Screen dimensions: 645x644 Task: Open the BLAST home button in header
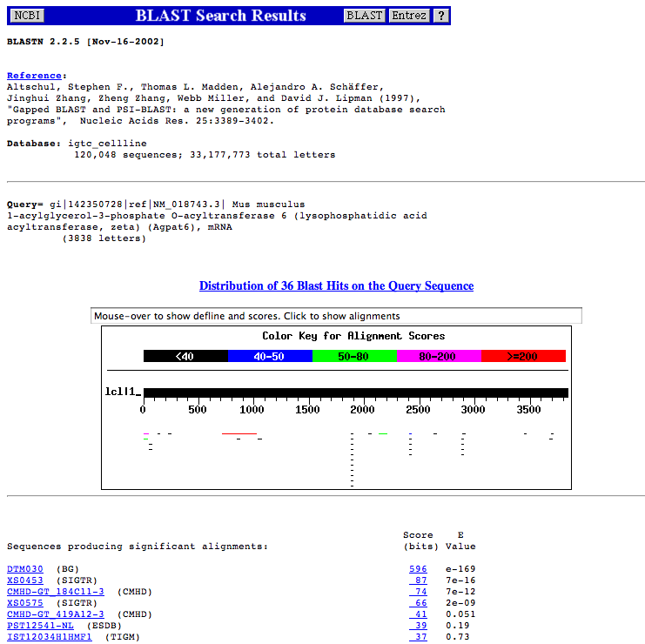364,16
